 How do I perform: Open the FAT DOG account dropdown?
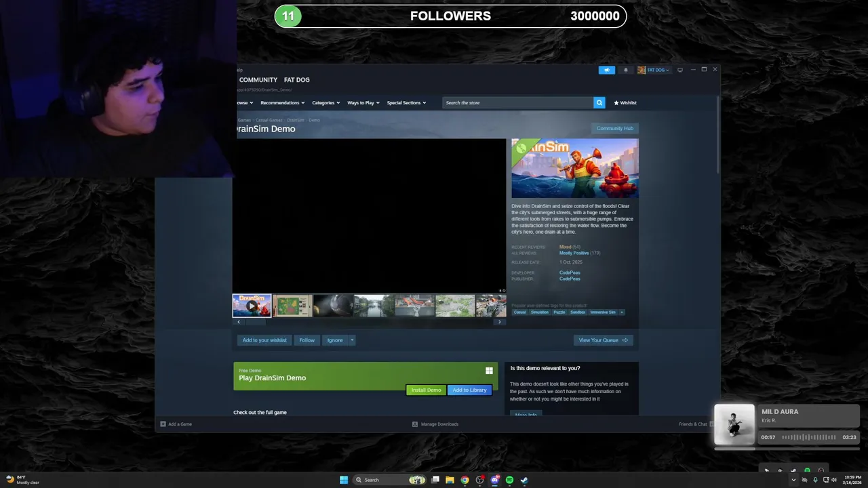[658, 70]
